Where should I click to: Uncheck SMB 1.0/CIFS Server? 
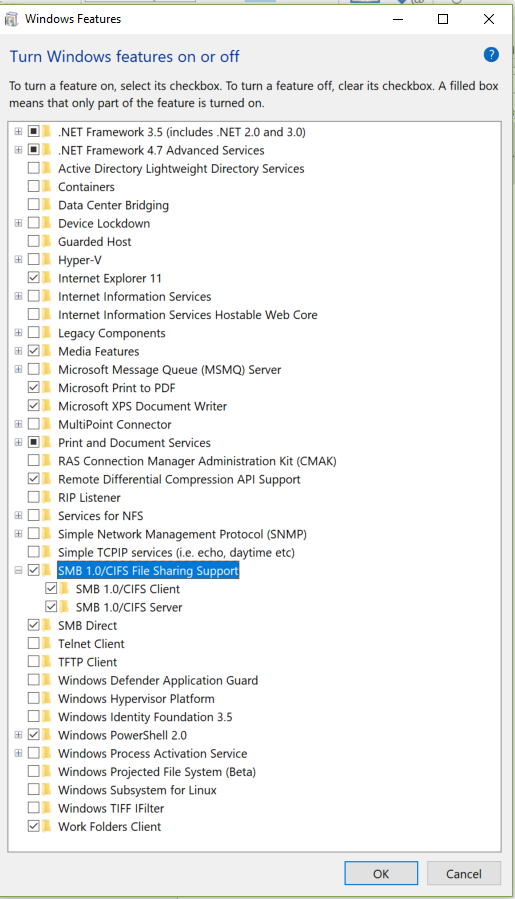point(51,607)
